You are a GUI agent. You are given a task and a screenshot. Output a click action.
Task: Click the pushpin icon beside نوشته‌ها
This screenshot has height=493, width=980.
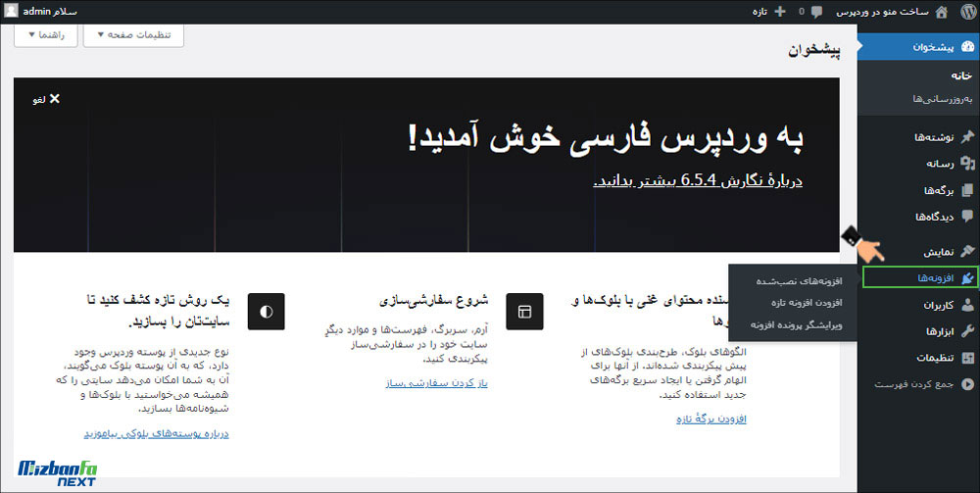967,137
